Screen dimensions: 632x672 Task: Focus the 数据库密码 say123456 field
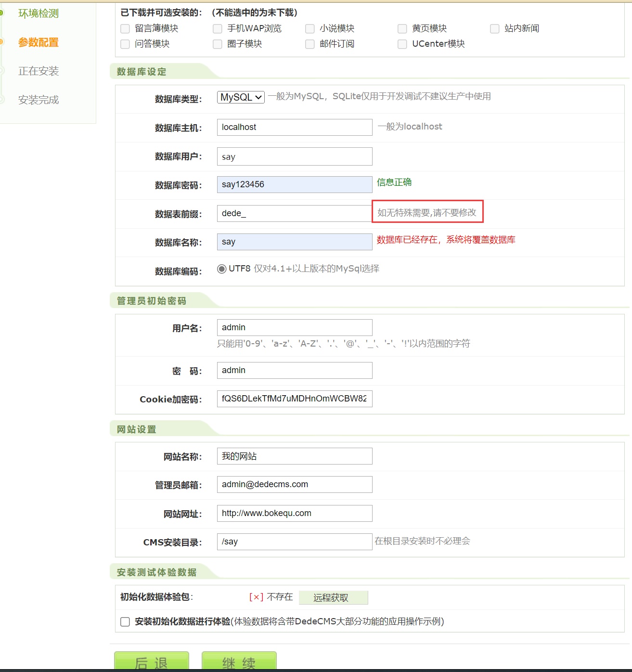[295, 184]
